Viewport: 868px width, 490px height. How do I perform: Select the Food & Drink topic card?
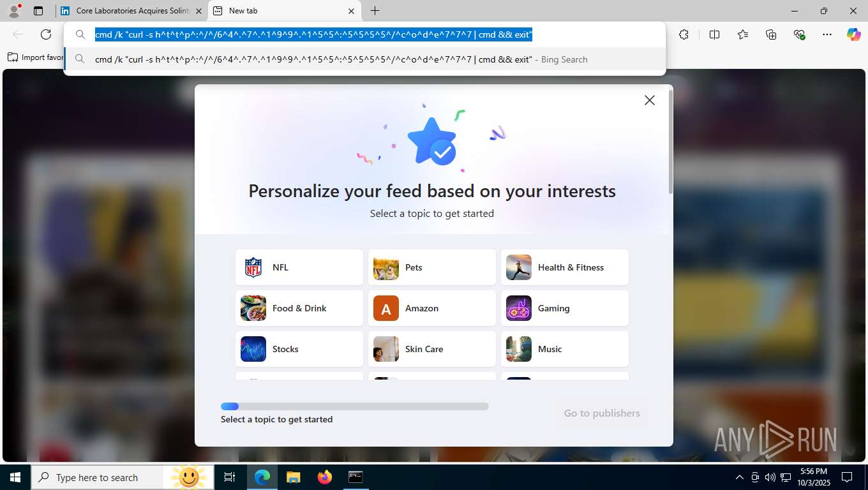point(299,308)
